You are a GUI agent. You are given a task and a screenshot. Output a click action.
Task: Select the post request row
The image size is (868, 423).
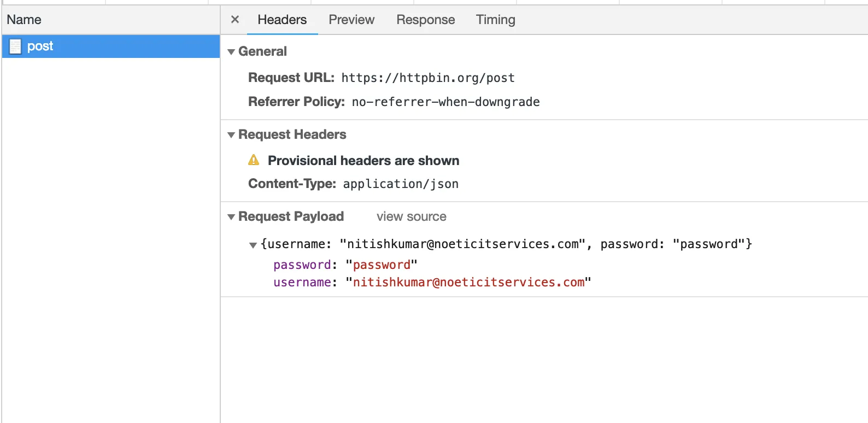coord(109,46)
